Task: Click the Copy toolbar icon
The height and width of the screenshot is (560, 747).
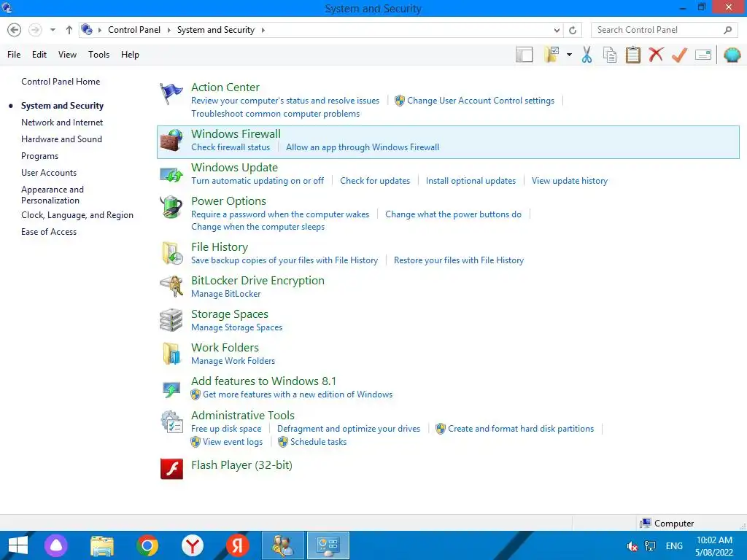Action: coord(610,55)
